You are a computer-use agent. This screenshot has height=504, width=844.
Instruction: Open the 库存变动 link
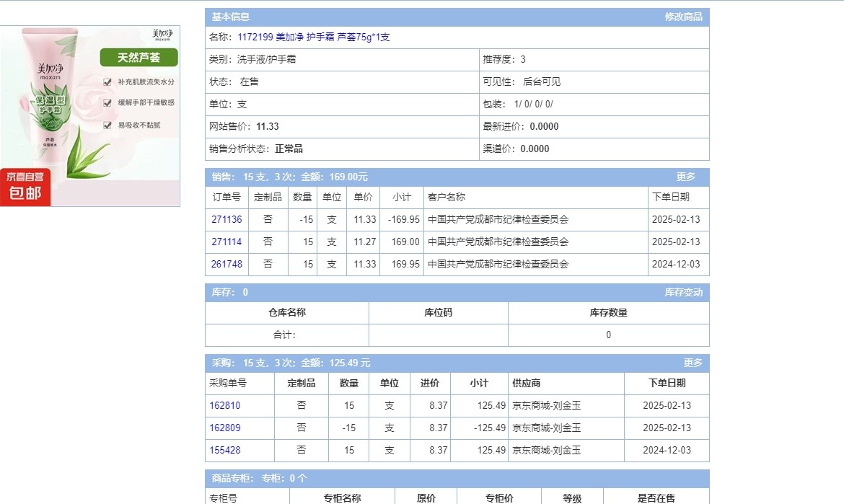pyautogui.click(x=684, y=293)
